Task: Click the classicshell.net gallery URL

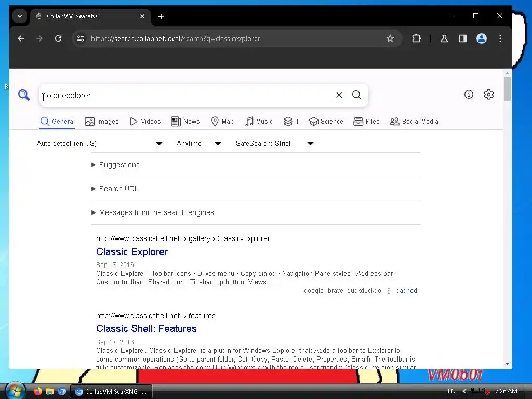Action: pos(183,238)
